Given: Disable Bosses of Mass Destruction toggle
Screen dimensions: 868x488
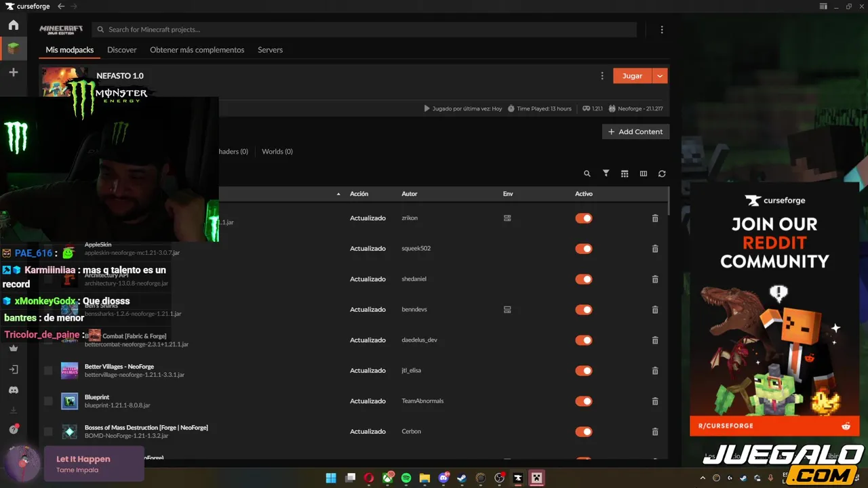Looking at the screenshot, I should [584, 432].
